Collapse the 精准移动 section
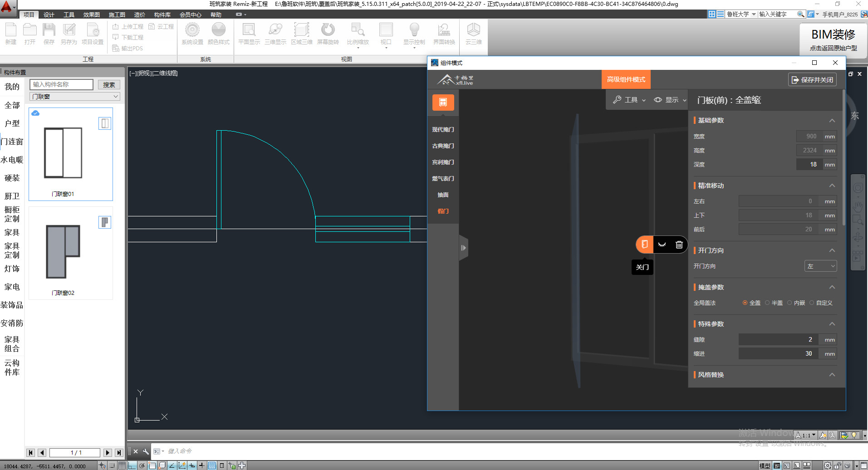 tap(832, 186)
